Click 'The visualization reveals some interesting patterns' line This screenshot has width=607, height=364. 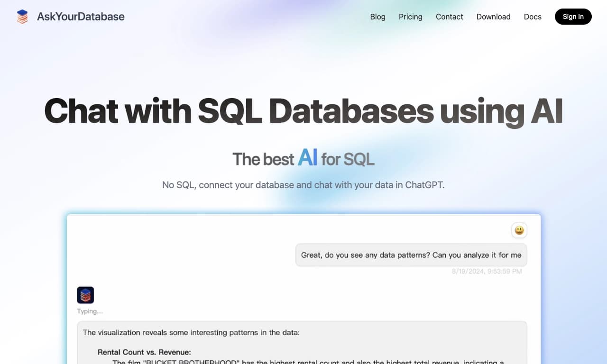(x=191, y=332)
